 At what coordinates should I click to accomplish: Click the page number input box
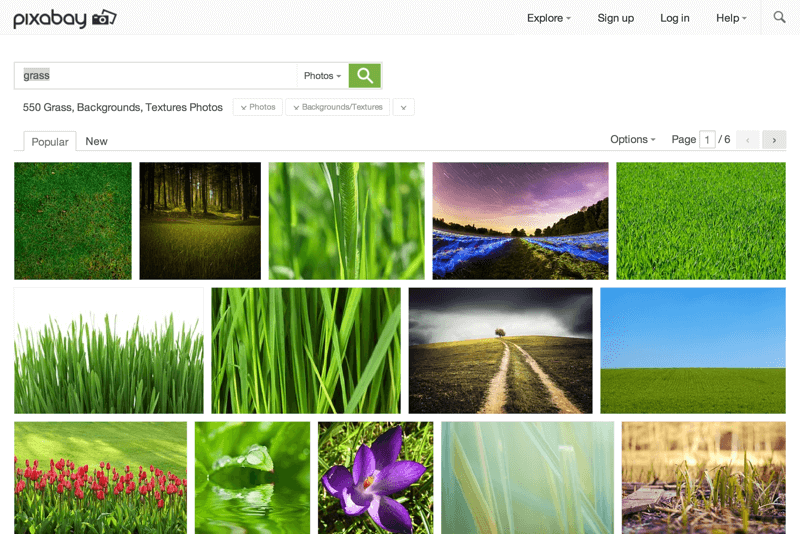pyautogui.click(x=707, y=140)
